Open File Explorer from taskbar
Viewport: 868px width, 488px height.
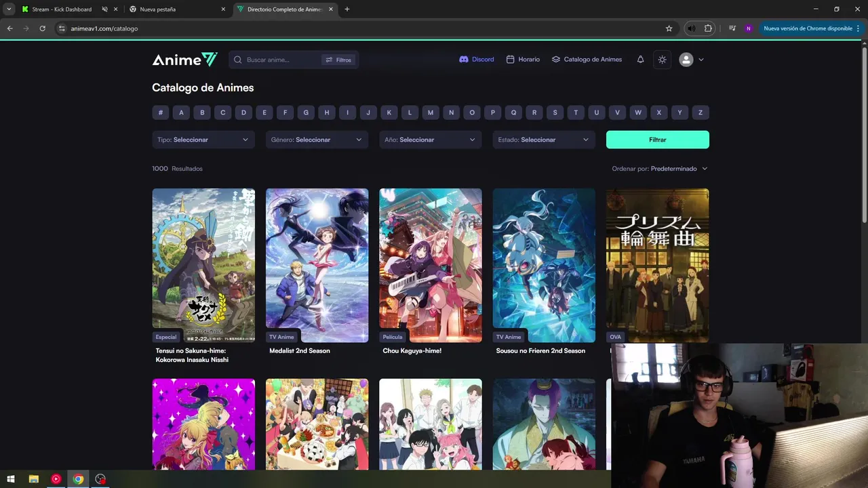click(33, 479)
